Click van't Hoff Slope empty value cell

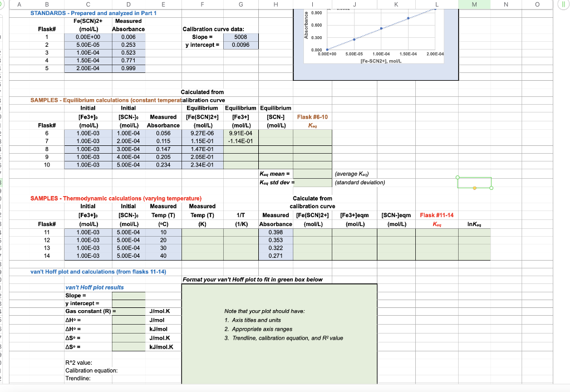pyautogui.click(x=129, y=296)
